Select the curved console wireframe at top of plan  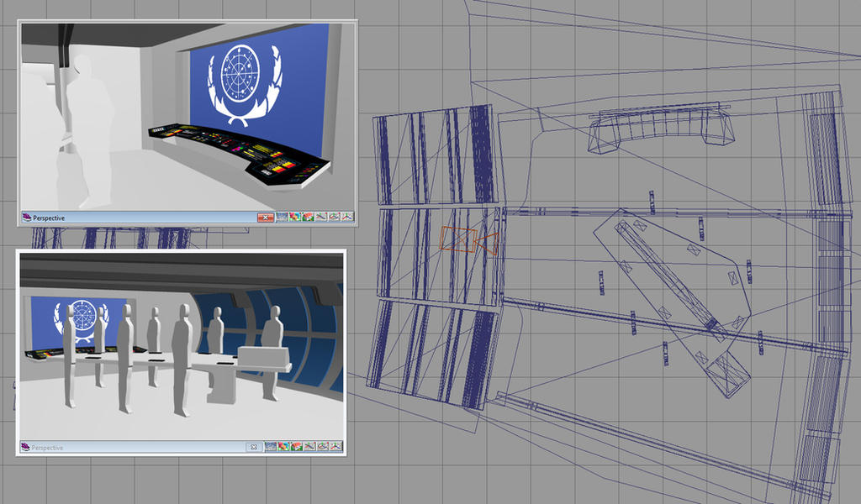[x=661, y=127]
